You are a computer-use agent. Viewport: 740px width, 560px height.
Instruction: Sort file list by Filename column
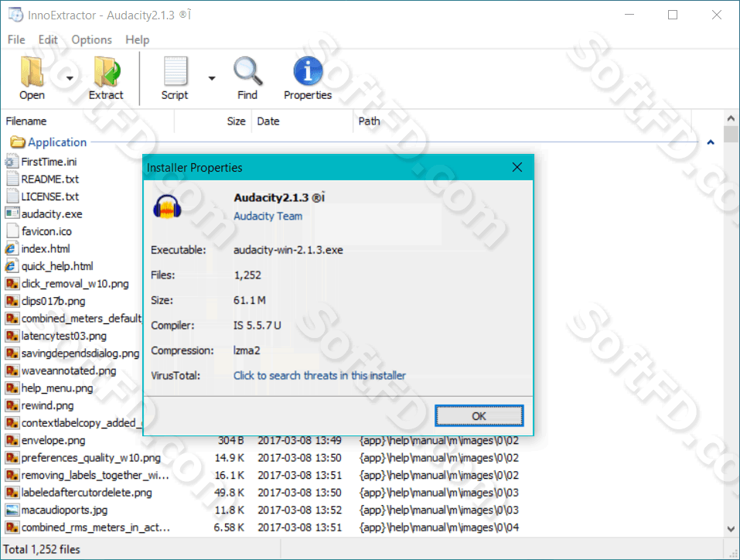89,121
